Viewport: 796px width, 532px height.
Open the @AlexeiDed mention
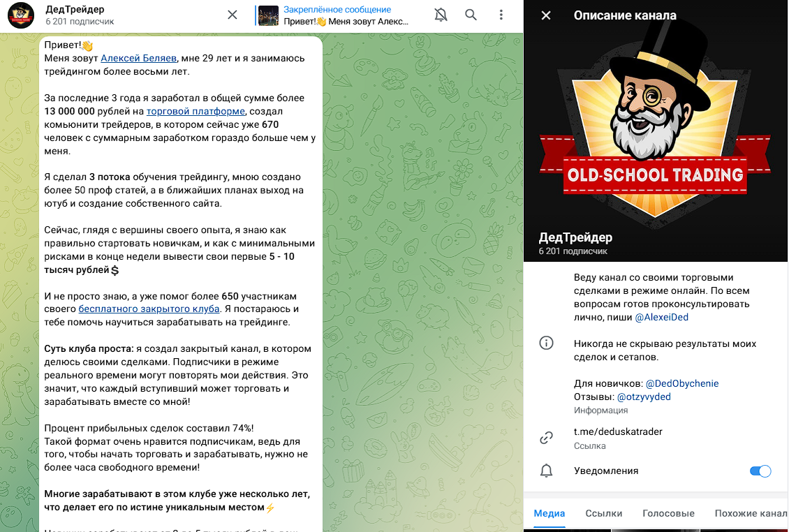[x=661, y=317]
